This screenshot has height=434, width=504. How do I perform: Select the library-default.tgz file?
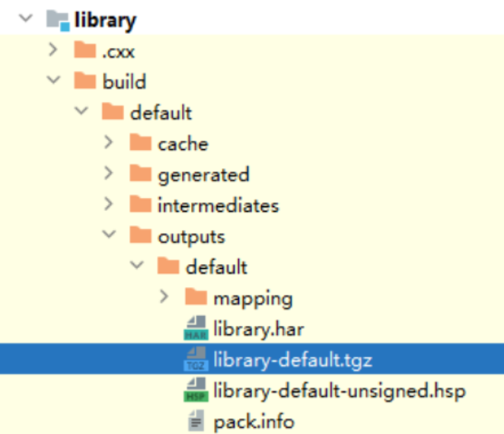coord(292,359)
